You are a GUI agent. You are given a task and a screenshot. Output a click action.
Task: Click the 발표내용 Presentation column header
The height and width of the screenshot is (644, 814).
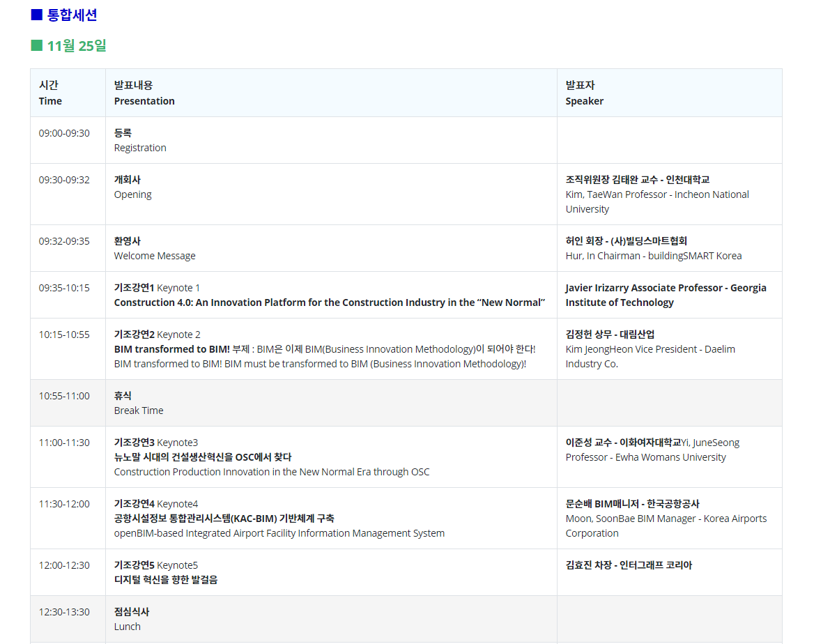click(x=144, y=93)
